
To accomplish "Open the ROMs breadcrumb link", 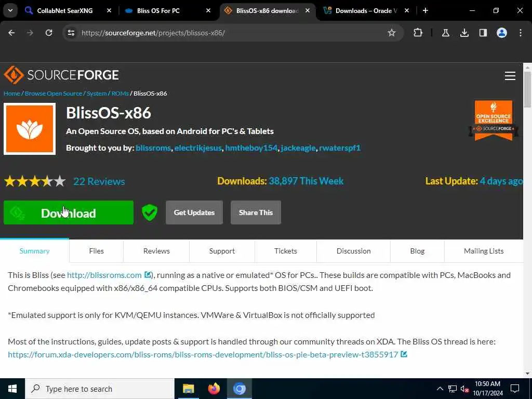I will click(x=120, y=94).
